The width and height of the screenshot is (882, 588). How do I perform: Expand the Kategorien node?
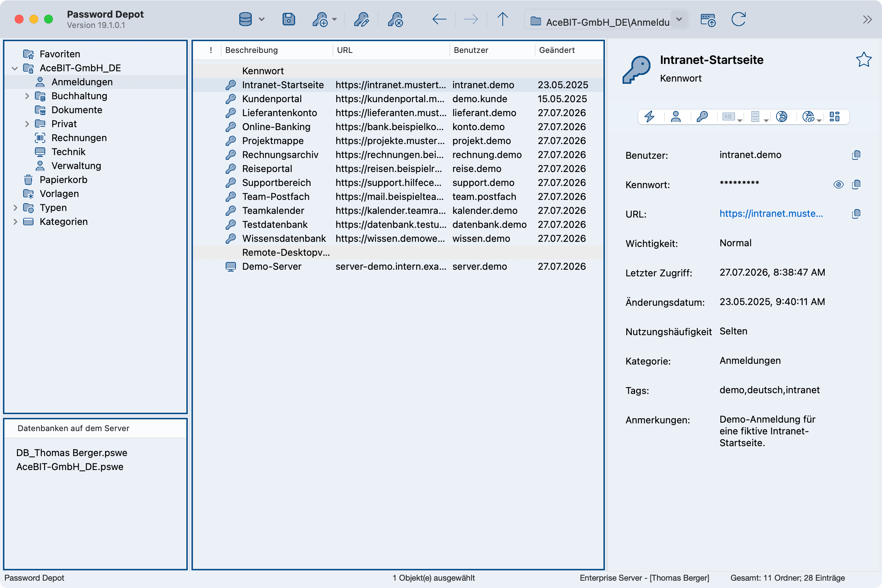(x=15, y=222)
